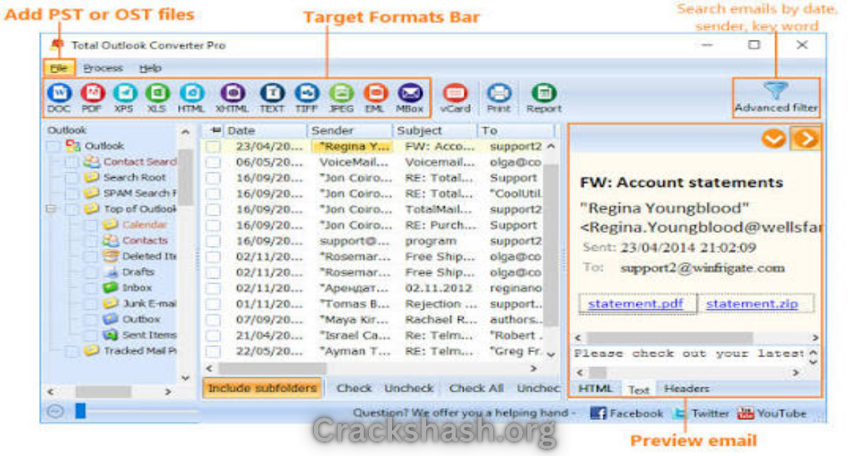Go to next email with right arrow
Screen dimensions: 868x456
pos(805,138)
